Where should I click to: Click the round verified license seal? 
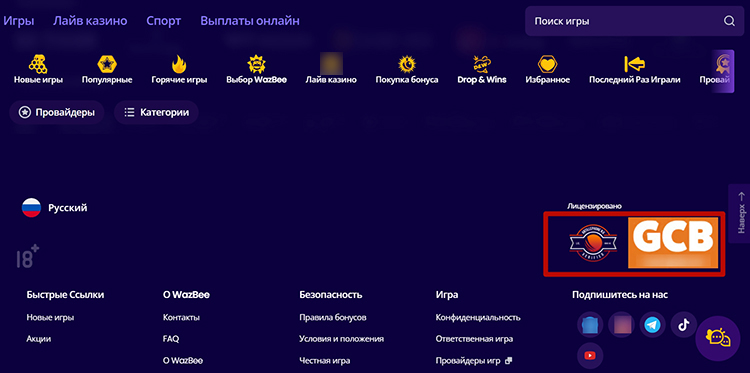tap(593, 244)
